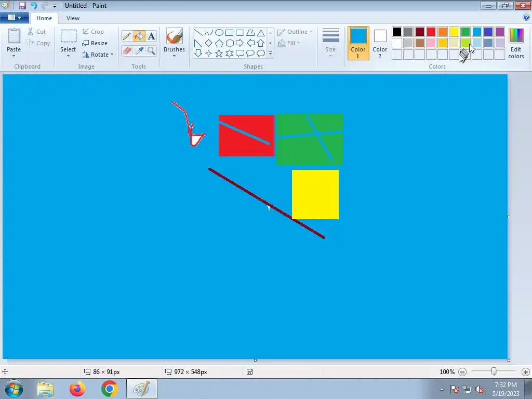Select the Eraser tool
Viewport: 532px width, 399px height.
click(x=127, y=51)
